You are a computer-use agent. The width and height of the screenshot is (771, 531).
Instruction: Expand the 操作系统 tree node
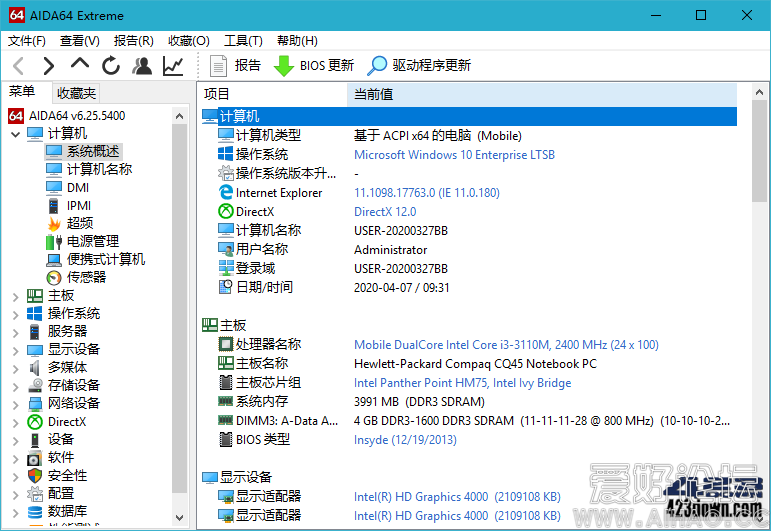(15, 314)
